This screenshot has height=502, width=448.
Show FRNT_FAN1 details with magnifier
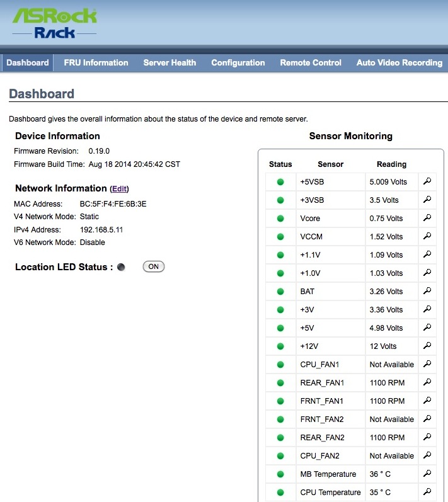pyautogui.click(x=427, y=400)
